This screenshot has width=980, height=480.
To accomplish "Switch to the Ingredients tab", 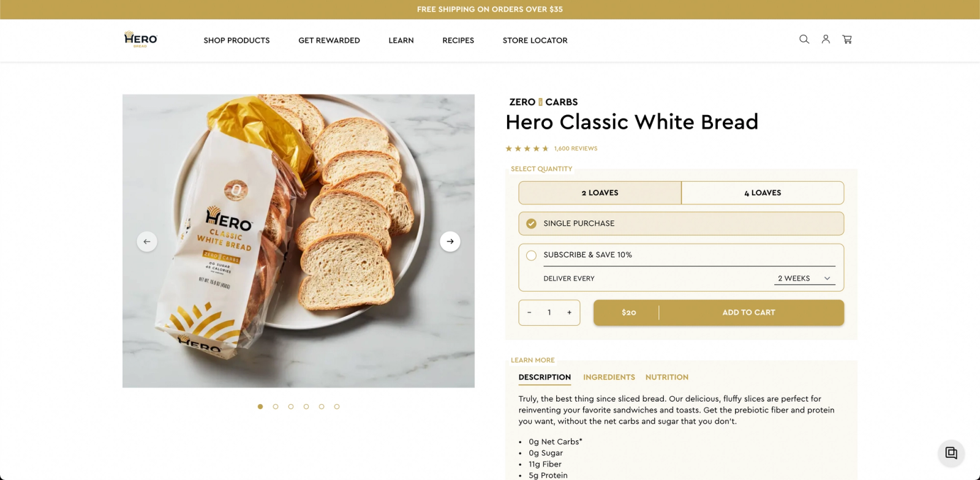I will coord(609,377).
